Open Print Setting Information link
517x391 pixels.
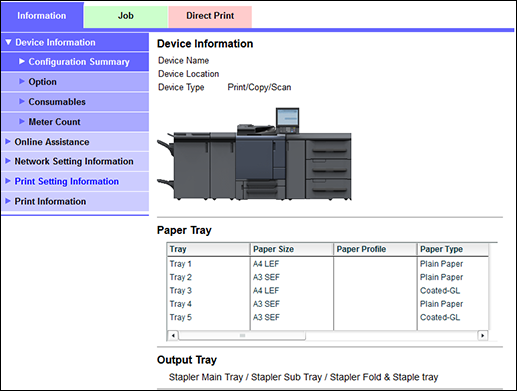[x=67, y=181]
